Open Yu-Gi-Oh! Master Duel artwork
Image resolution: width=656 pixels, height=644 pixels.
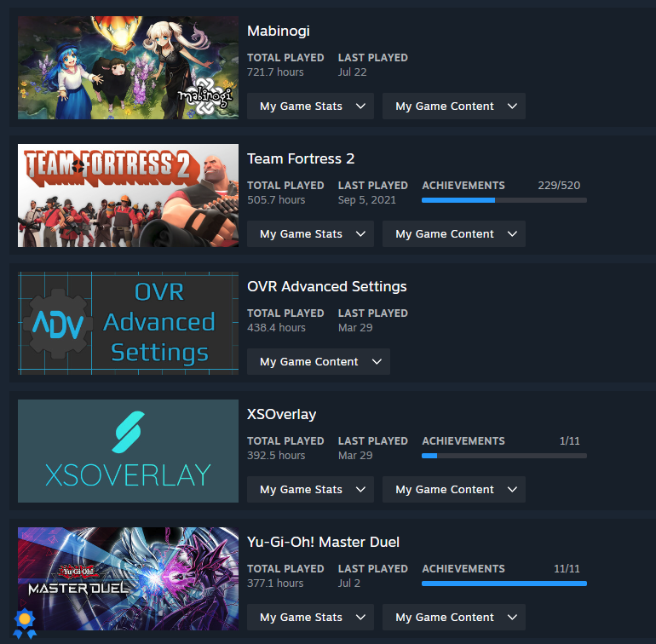point(128,578)
